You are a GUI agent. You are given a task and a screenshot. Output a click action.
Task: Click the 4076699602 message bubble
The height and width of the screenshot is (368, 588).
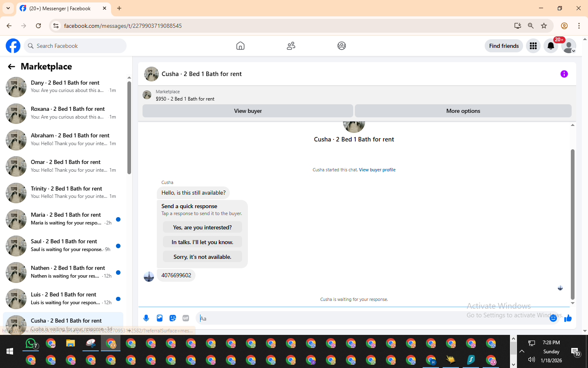176,275
